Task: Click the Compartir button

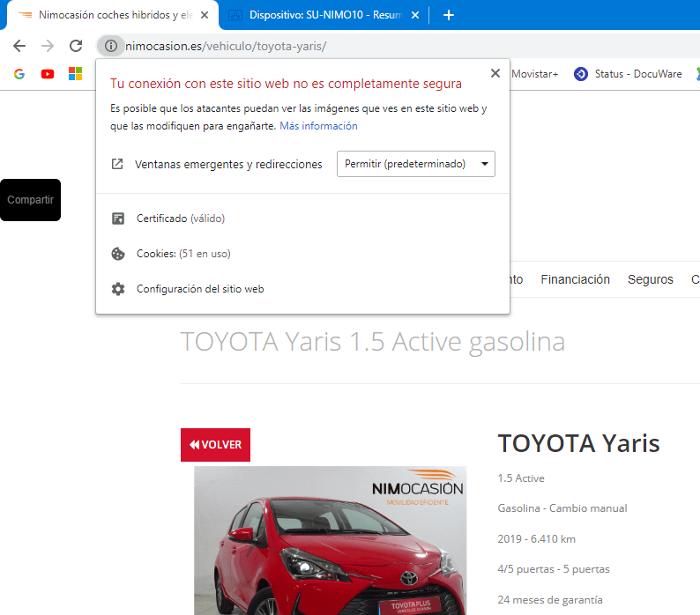Action: 30,200
